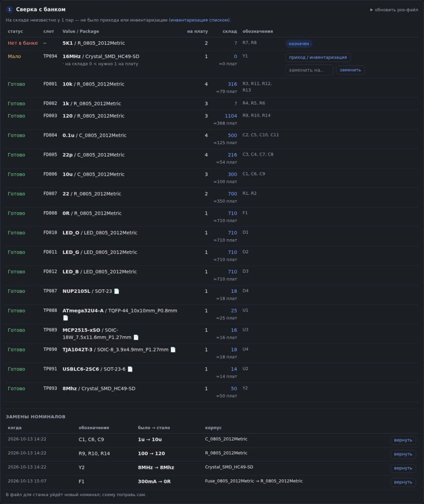
Task: Revert the 300mA → 0R replacement
Action: point(403,482)
